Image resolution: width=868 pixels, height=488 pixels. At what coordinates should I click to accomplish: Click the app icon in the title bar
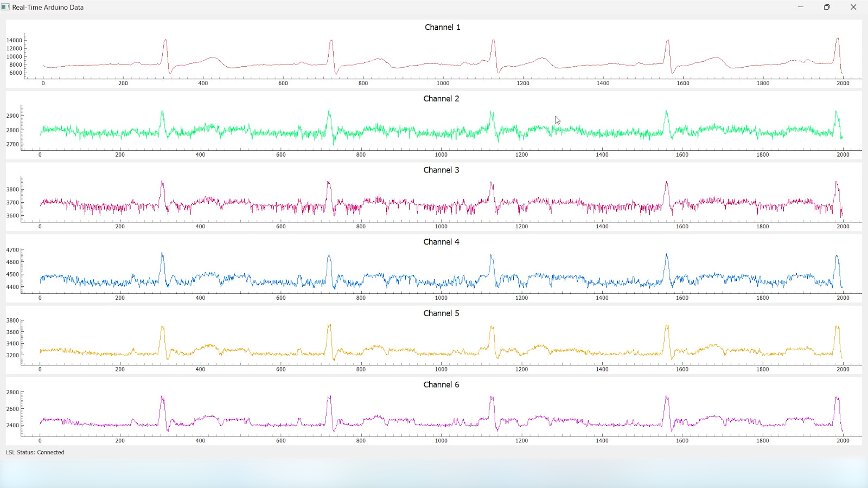(5, 7)
